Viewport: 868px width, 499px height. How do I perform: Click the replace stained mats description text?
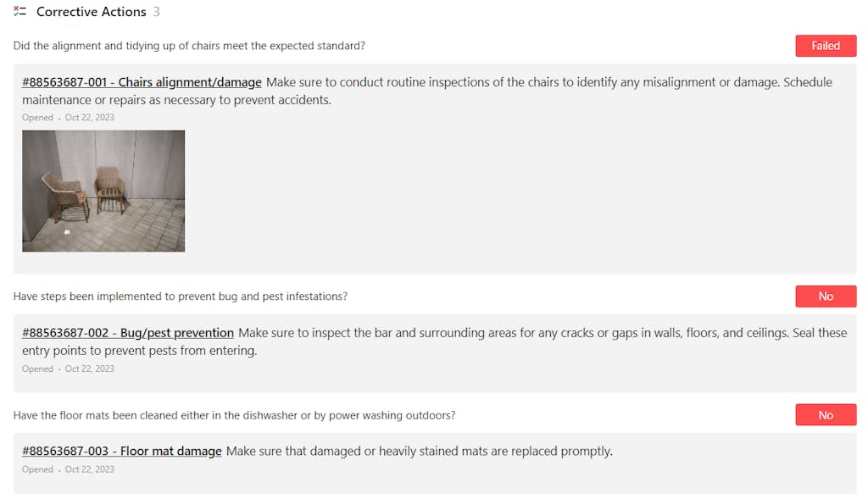point(419,451)
